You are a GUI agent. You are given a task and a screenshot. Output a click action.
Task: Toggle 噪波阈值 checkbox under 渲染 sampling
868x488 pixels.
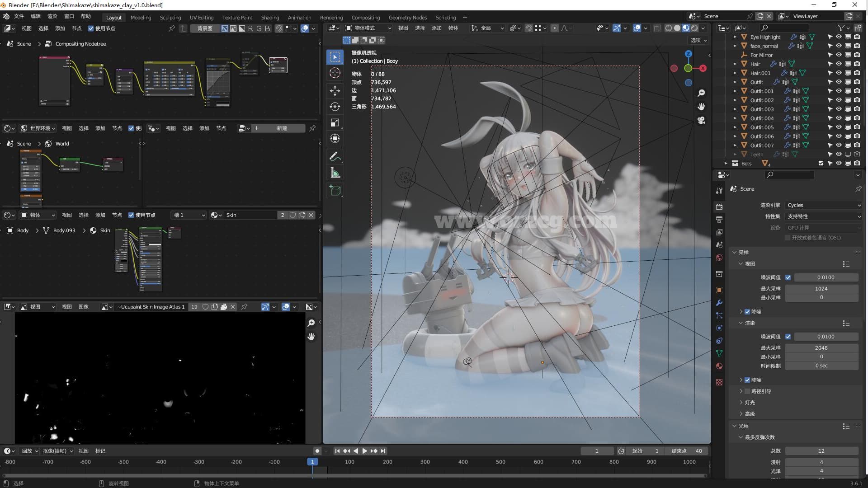[788, 337]
